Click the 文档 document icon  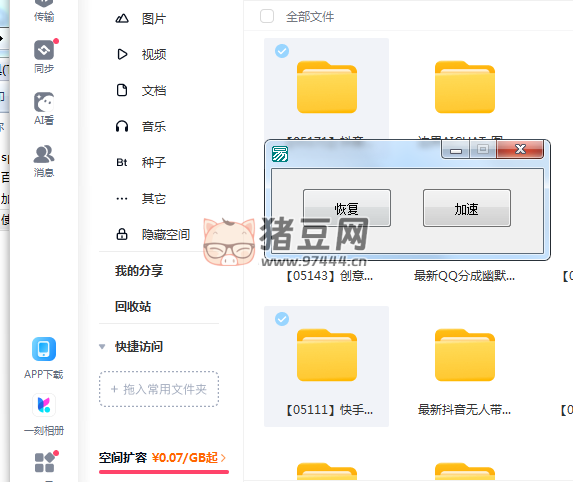pos(122,90)
